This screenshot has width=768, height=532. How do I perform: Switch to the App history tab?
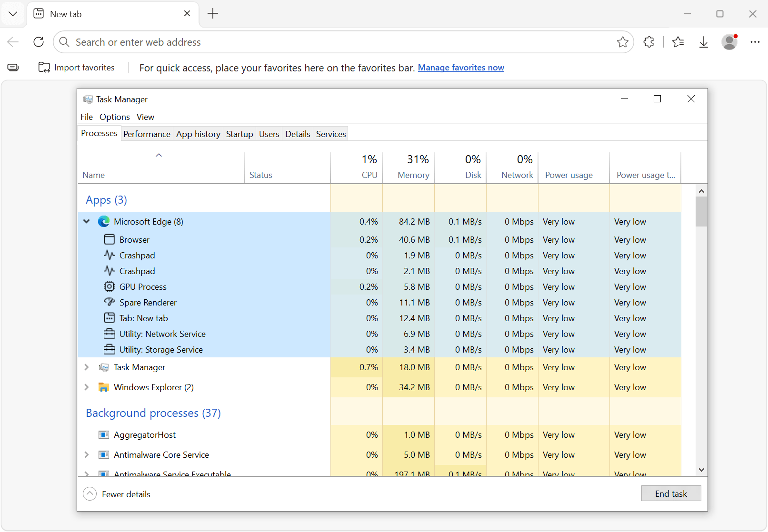[x=198, y=134]
